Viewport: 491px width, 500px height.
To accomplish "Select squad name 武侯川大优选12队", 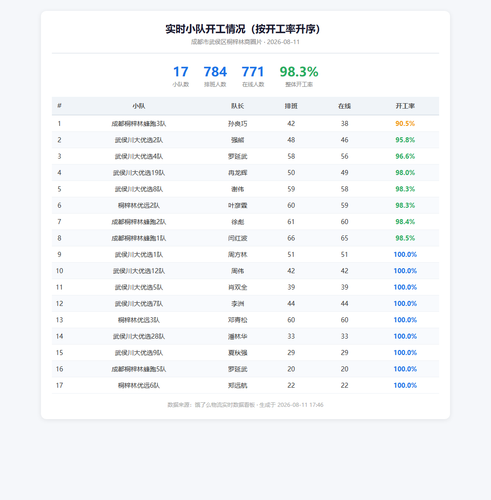I will (x=139, y=271).
